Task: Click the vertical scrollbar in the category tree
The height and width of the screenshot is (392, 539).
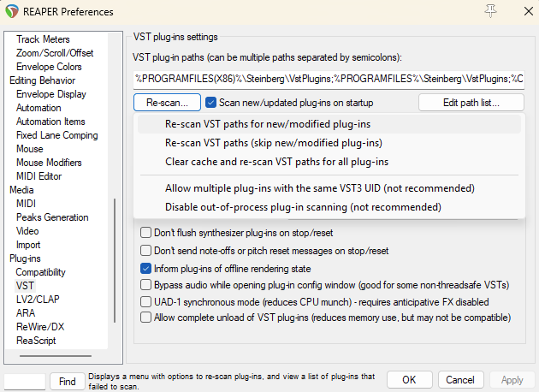Action: [115, 260]
